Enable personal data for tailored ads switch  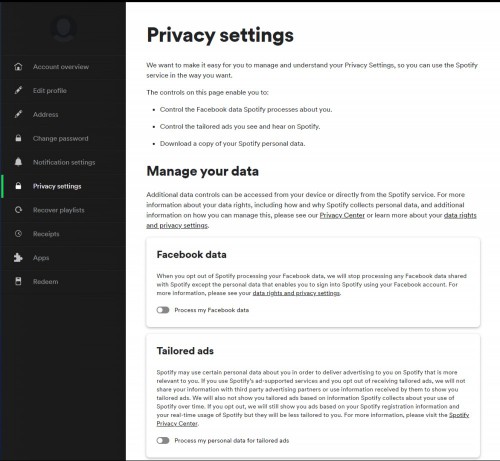click(163, 440)
